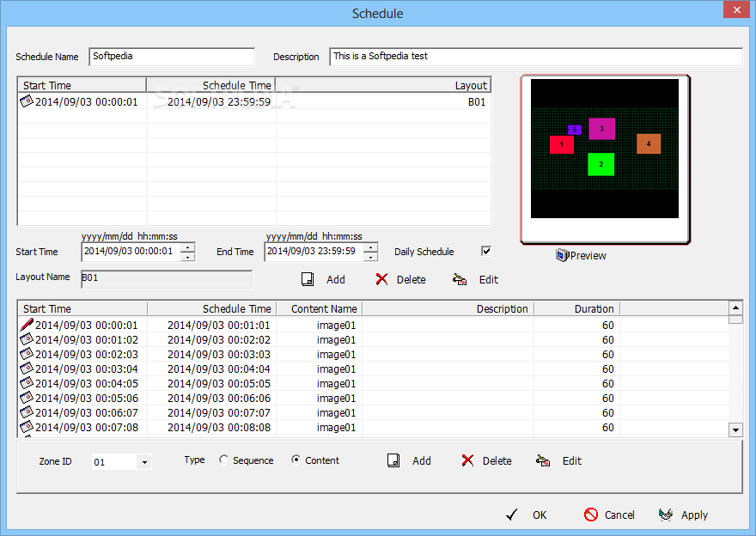The width and height of the screenshot is (756, 536).
Task: Increase End Time with up spinner
Action: coord(370,247)
